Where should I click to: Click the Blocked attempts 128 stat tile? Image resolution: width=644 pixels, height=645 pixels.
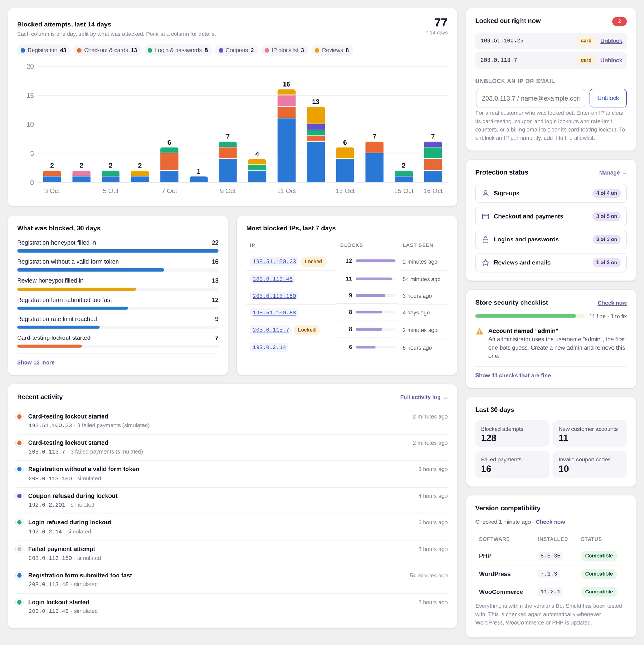click(x=512, y=434)
